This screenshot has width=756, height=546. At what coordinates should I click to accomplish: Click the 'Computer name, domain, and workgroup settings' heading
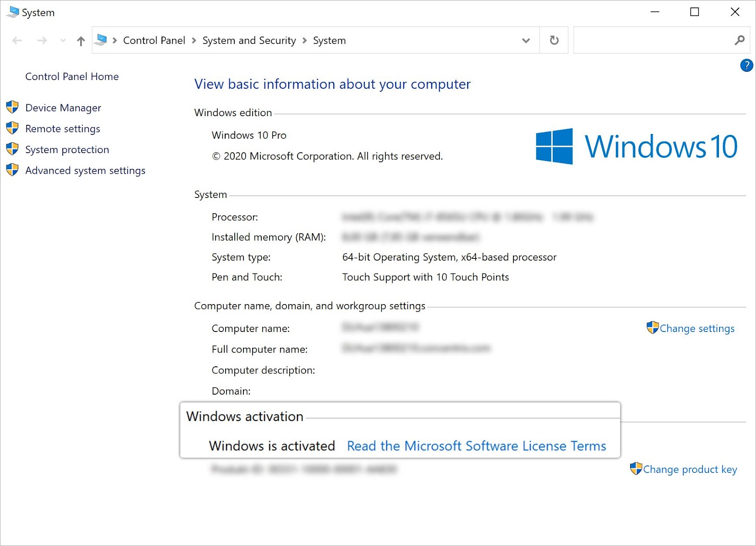310,305
